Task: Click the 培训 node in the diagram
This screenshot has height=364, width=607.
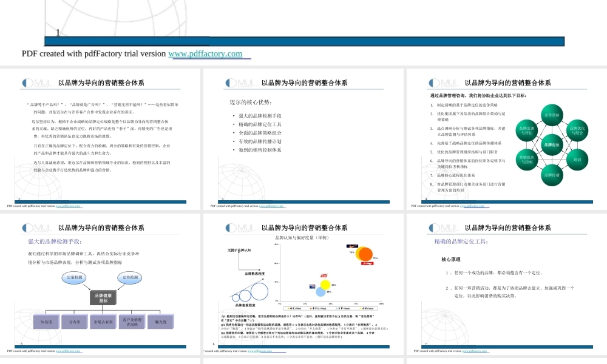Action: pos(577,159)
